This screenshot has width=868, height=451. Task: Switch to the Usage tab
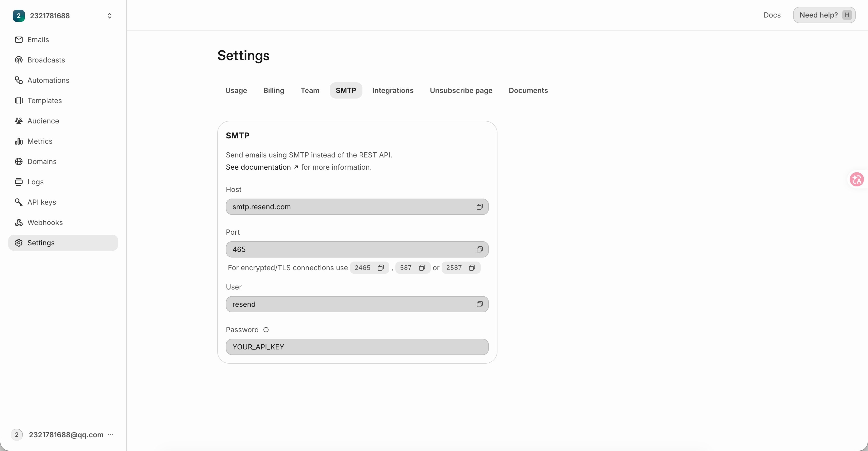tap(236, 90)
